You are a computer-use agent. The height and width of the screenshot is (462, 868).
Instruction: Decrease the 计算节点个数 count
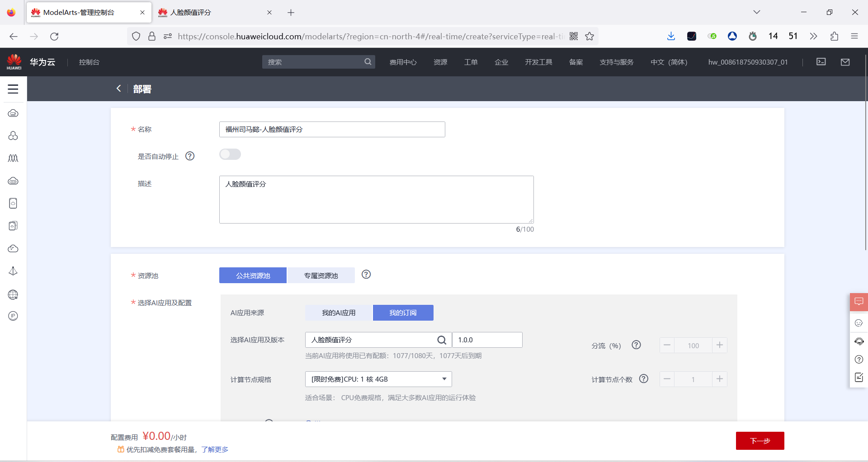(667, 379)
